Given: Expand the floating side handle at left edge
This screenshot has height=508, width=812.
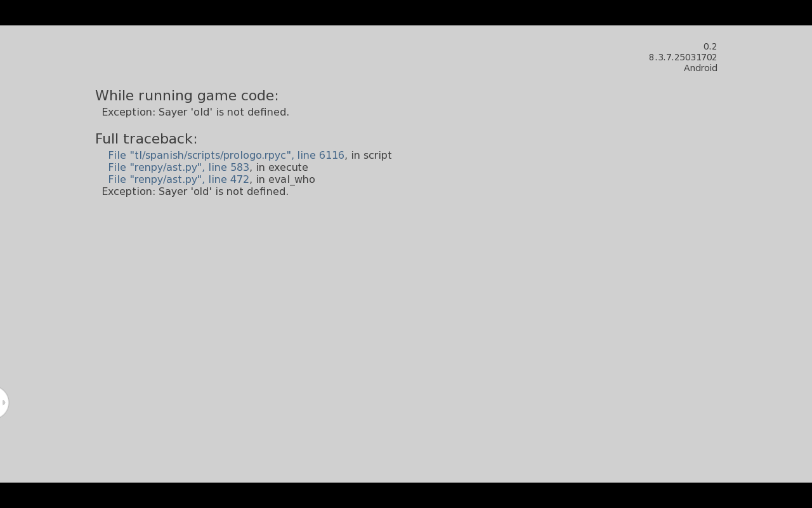Looking at the screenshot, I should click(x=3, y=403).
